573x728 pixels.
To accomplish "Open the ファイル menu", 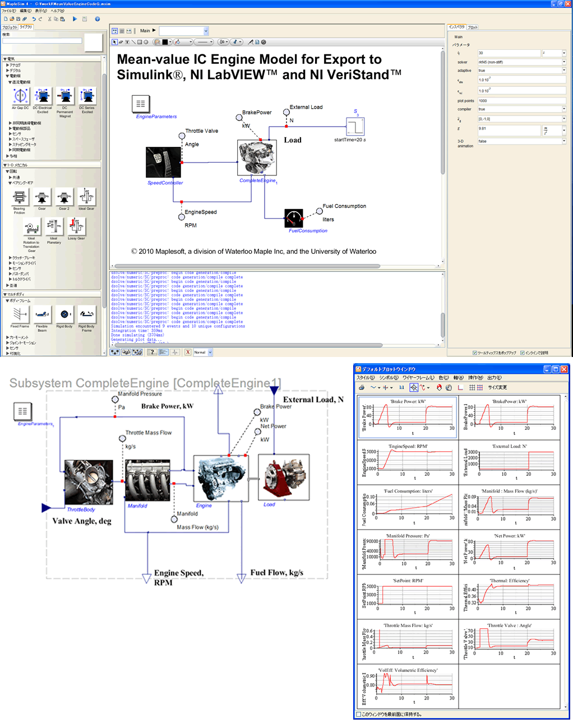I will click(8, 11).
